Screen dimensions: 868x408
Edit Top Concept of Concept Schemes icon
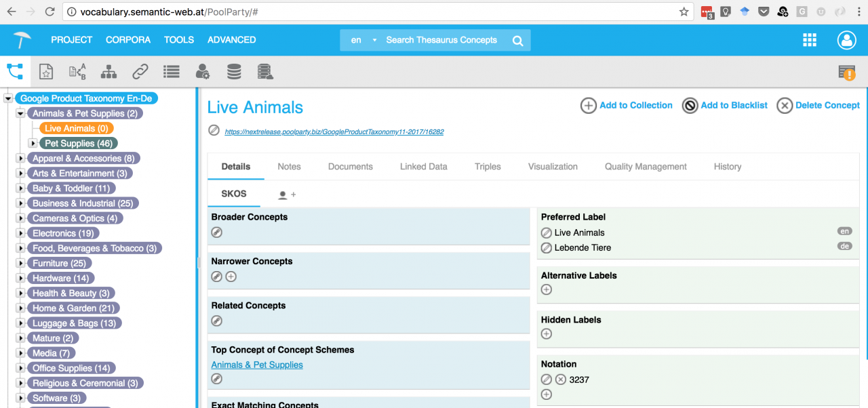(x=216, y=380)
